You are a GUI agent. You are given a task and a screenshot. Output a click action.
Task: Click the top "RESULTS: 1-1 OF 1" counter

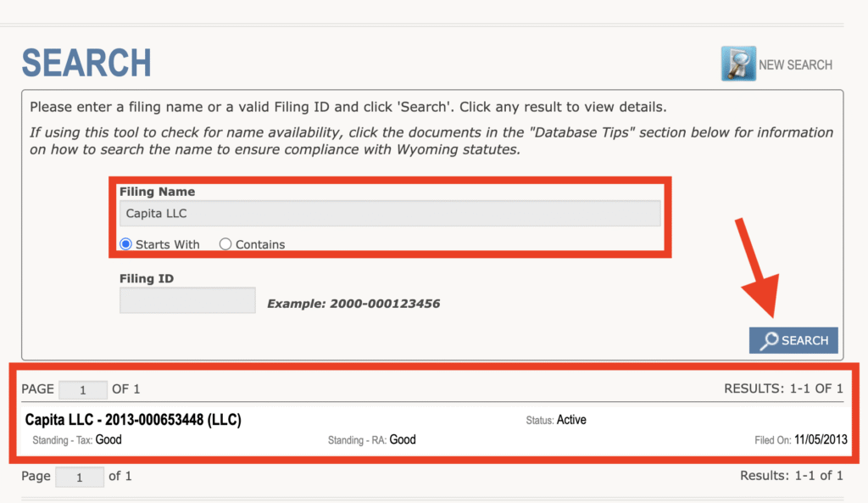point(783,388)
